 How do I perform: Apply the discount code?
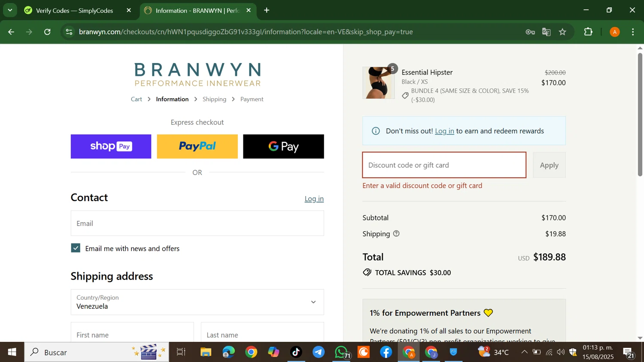[x=549, y=165]
